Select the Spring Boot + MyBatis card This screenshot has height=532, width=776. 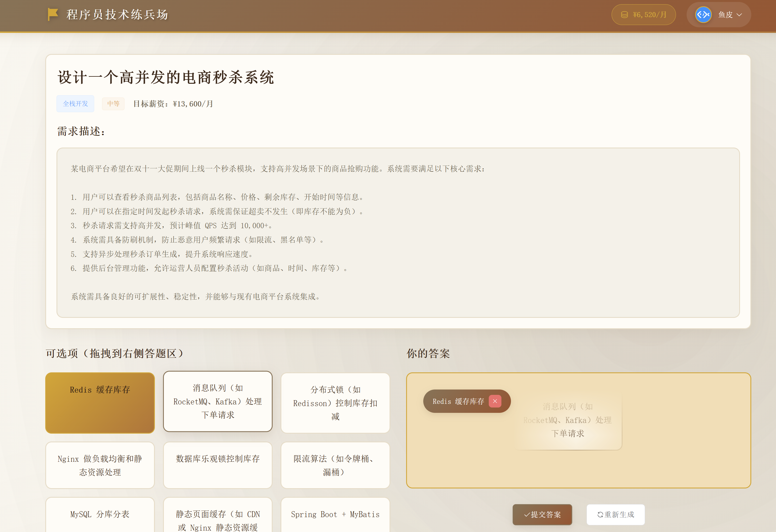pyautogui.click(x=335, y=515)
